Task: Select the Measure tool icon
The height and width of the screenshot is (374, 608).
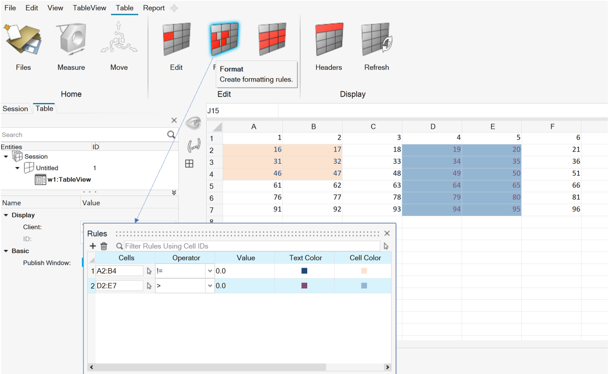Action: pyautogui.click(x=71, y=40)
